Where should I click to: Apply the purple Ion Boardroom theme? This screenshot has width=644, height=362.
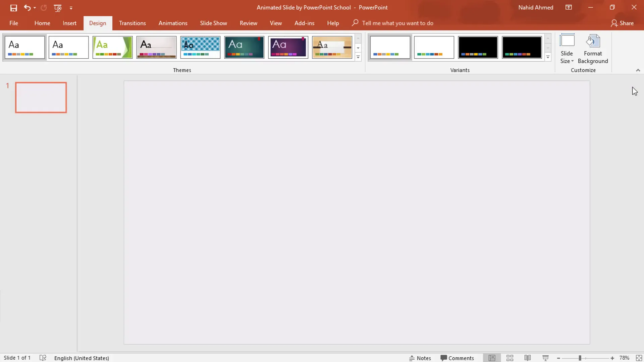tap(288, 47)
